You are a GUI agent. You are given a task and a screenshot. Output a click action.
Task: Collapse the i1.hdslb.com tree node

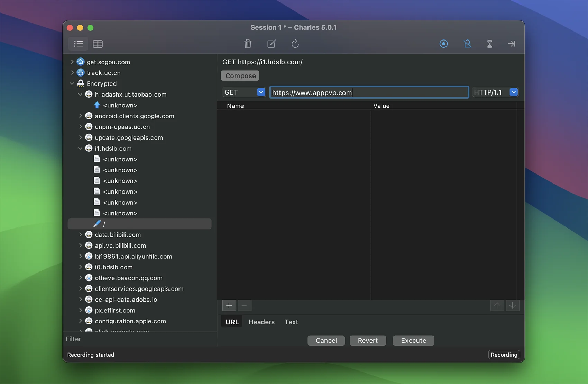pos(80,148)
